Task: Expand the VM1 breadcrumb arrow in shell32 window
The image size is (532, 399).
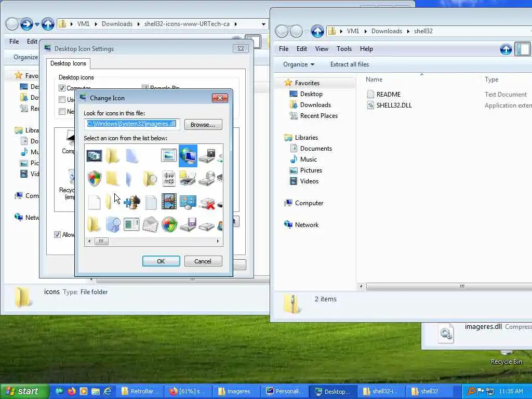Action: pos(366,31)
